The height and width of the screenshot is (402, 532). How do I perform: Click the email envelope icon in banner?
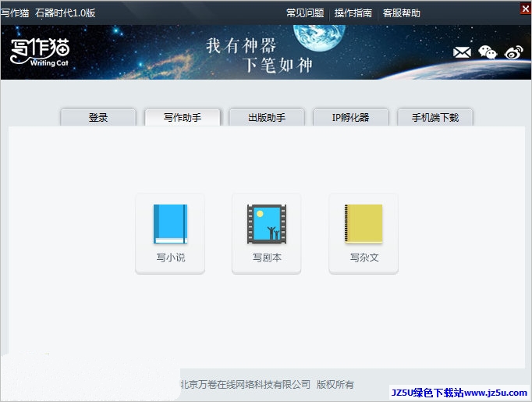(462, 52)
